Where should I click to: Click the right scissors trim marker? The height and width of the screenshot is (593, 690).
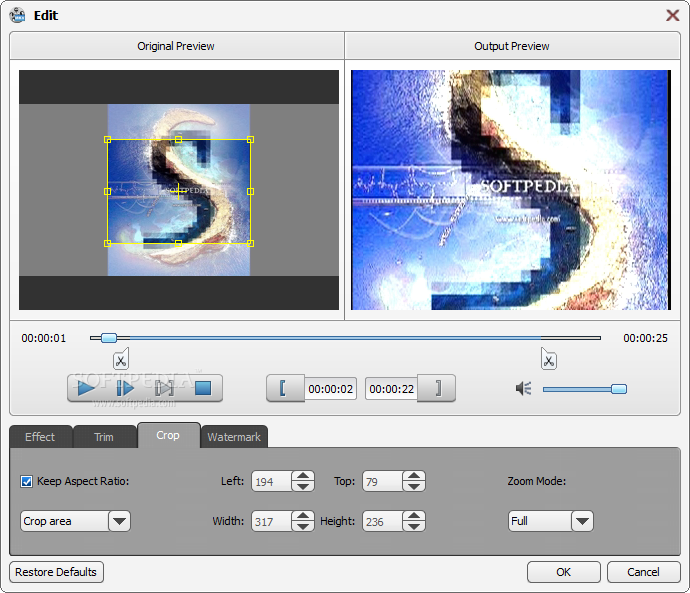pyautogui.click(x=548, y=359)
